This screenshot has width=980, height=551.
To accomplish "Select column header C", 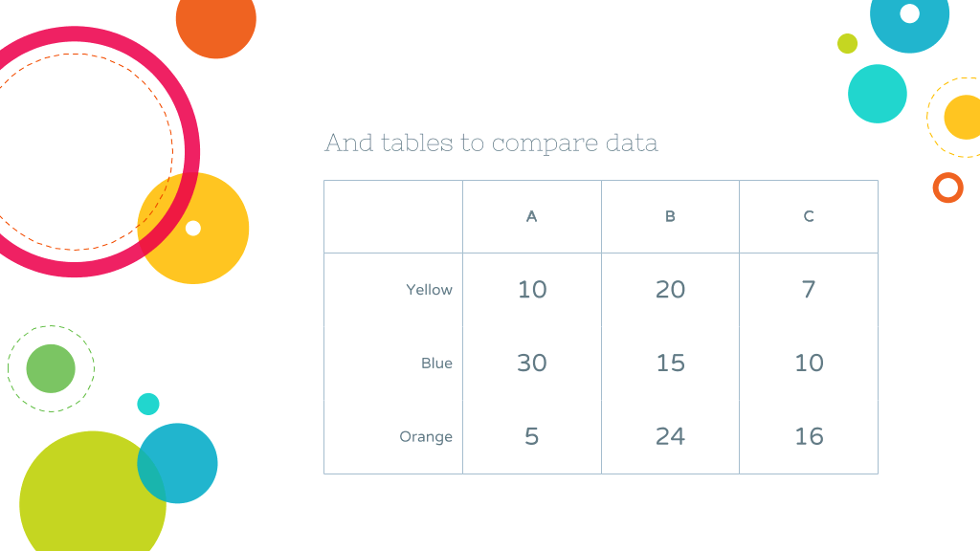I will pos(809,217).
